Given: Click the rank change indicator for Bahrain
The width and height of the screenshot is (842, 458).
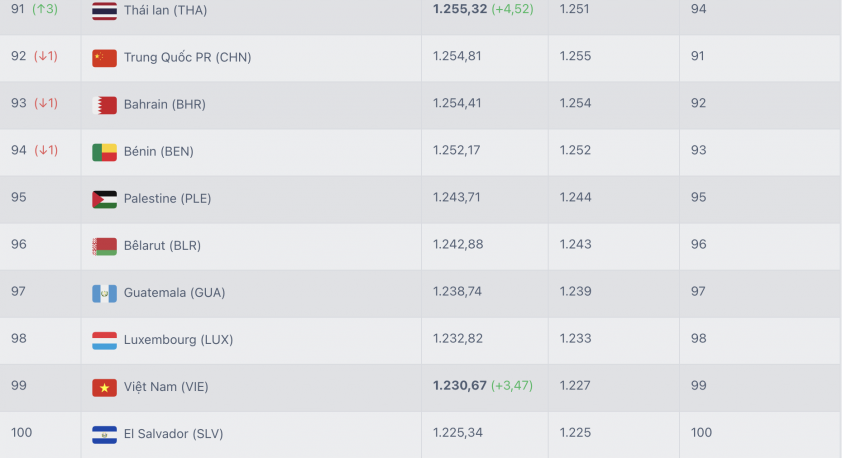Looking at the screenshot, I should pyautogui.click(x=46, y=103).
